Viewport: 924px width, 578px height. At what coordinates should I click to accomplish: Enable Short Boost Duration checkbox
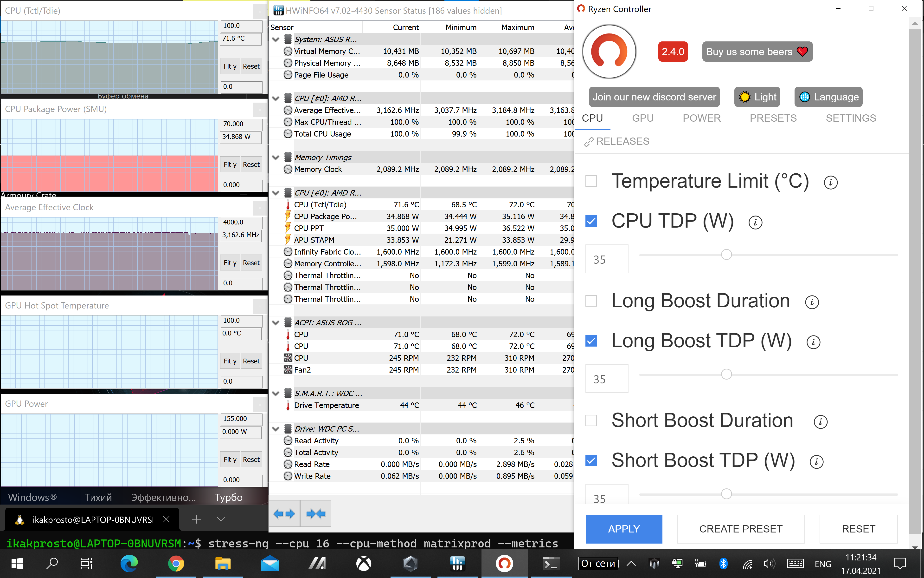click(x=591, y=420)
